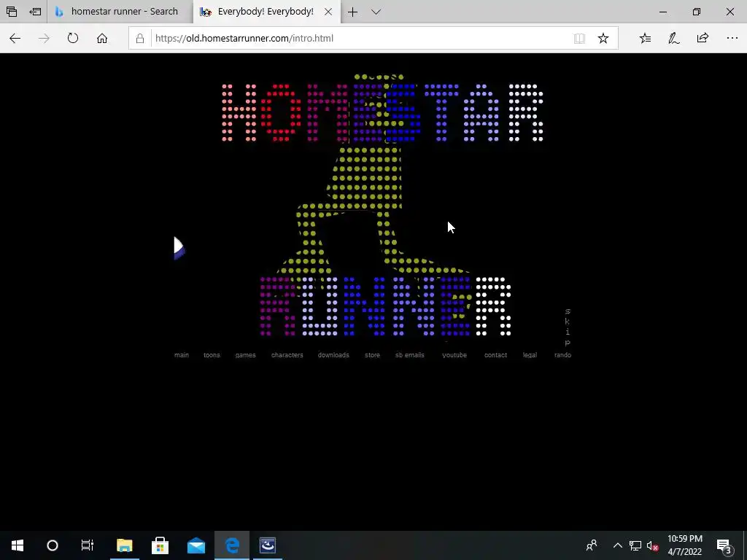Screen dimensions: 747x560
Task: Open the Favorites hub list
Action: [645, 39]
